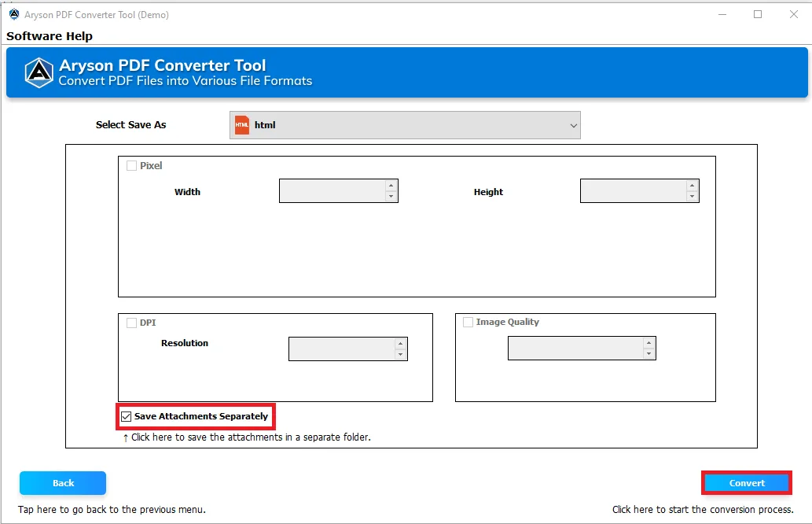Enable the Image Quality checkbox
The image size is (812, 524).
pyautogui.click(x=468, y=322)
